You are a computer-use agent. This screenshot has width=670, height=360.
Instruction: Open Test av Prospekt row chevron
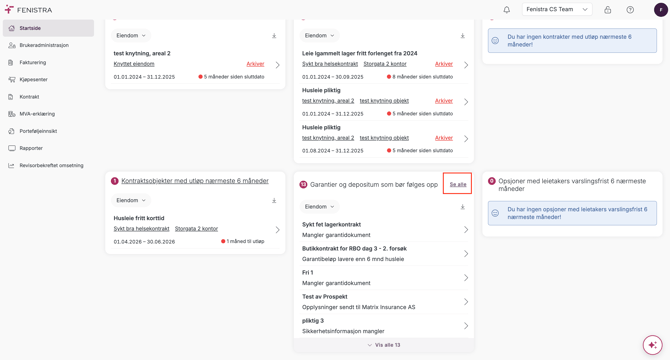(x=466, y=302)
